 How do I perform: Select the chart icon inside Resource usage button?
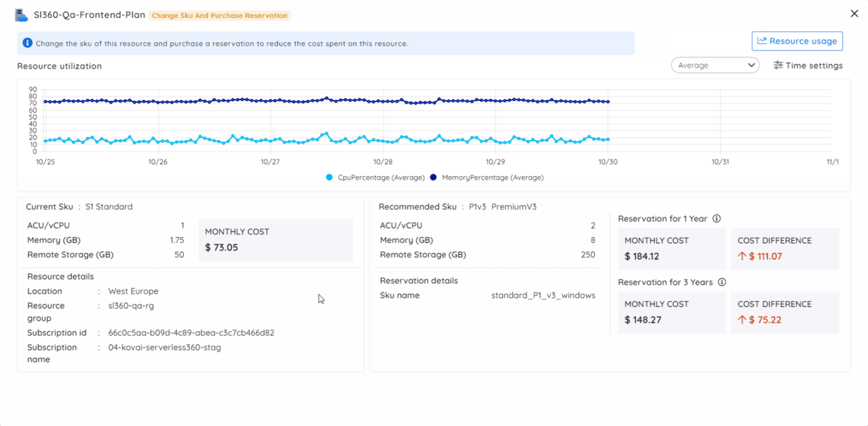point(762,41)
